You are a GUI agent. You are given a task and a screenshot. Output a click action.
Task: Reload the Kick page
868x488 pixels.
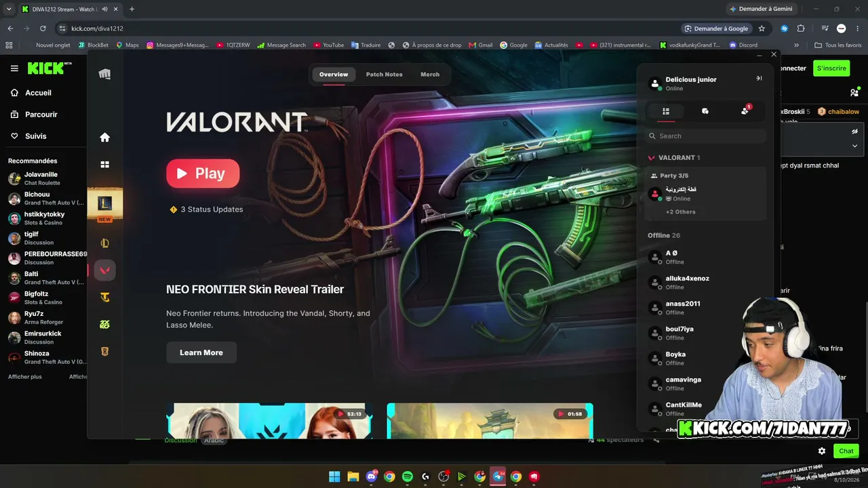[x=43, y=28]
